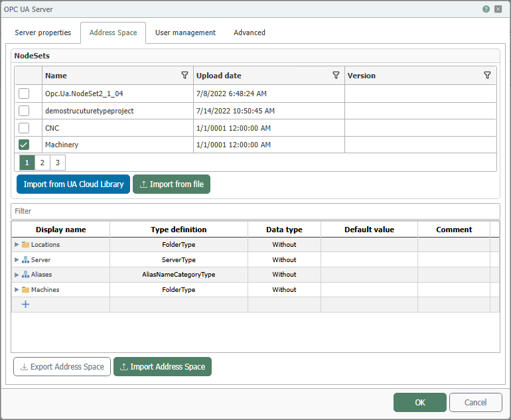
Task: Select the Machinery name cell
Action: pos(117,145)
